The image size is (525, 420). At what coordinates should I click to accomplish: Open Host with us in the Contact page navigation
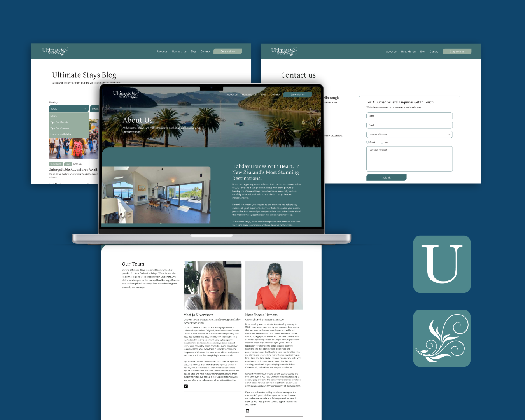[x=408, y=51]
